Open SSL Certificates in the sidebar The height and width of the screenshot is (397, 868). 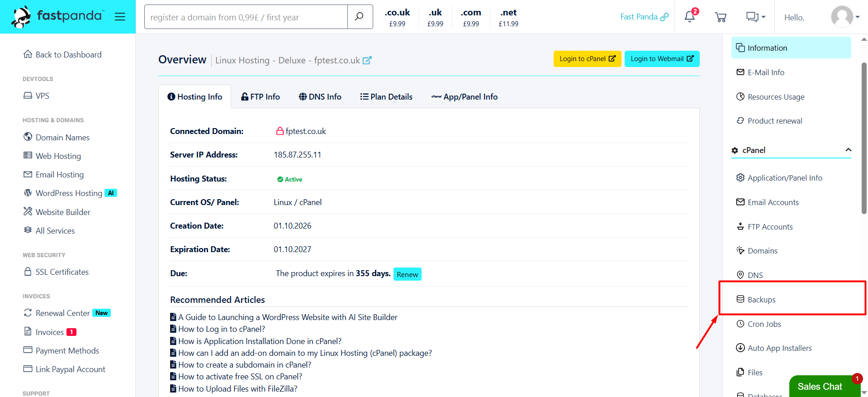(56, 272)
